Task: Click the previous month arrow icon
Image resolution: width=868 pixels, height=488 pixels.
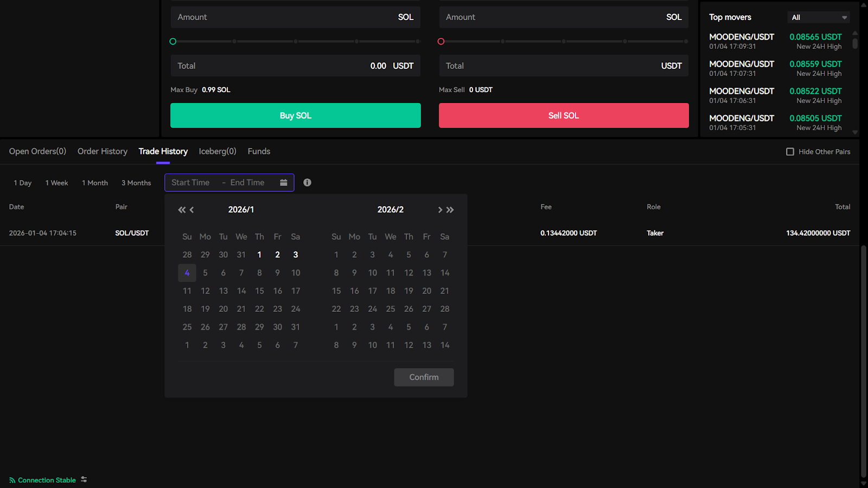Action: click(192, 210)
